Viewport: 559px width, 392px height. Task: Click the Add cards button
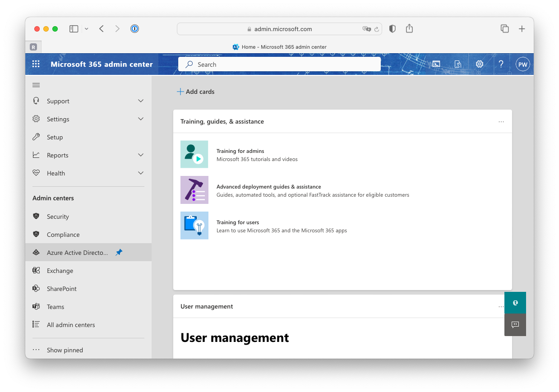click(x=195, y=92)
